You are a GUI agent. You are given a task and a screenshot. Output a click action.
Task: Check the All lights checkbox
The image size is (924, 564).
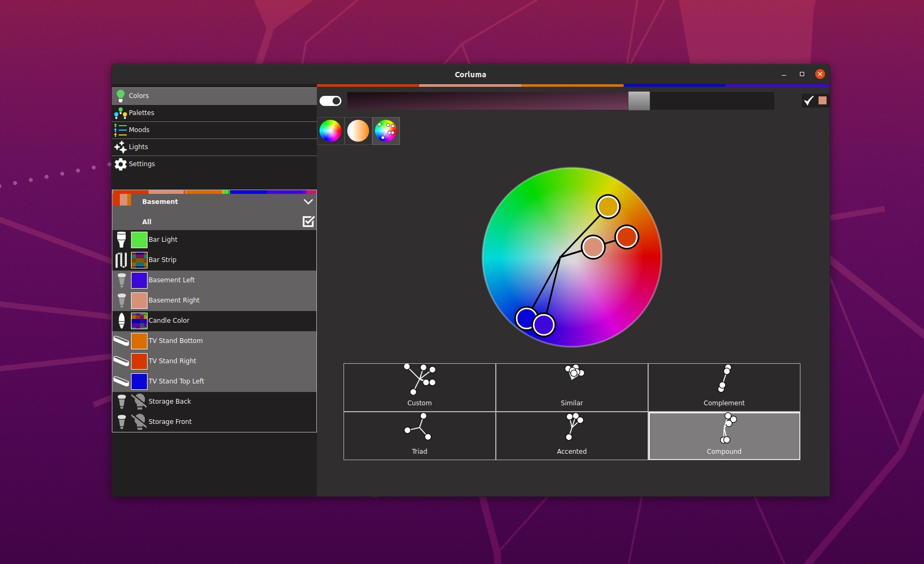click(x=308, y=222)
